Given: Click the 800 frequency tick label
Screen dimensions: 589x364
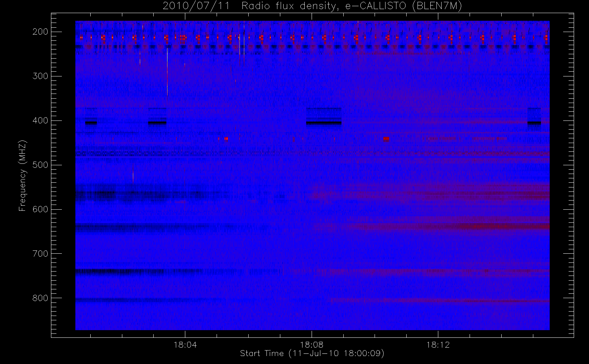Looking at the screenshot, I should point(40,298).
